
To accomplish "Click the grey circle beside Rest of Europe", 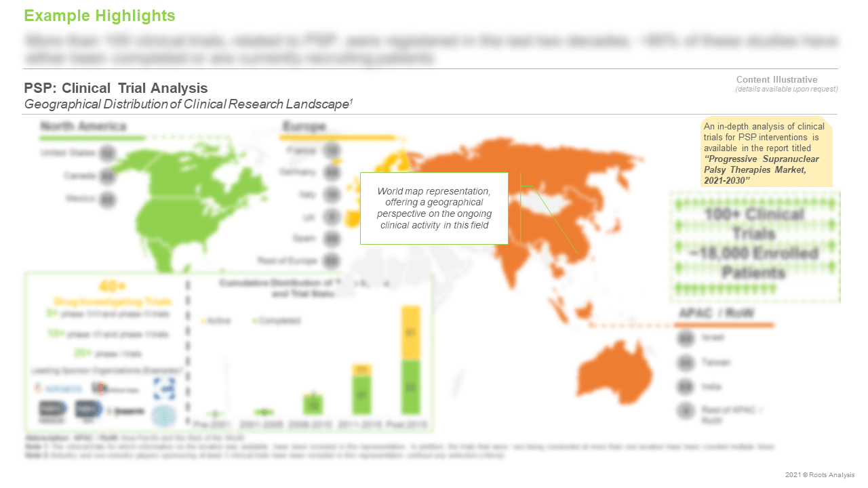I will click(x=331, y=260).
